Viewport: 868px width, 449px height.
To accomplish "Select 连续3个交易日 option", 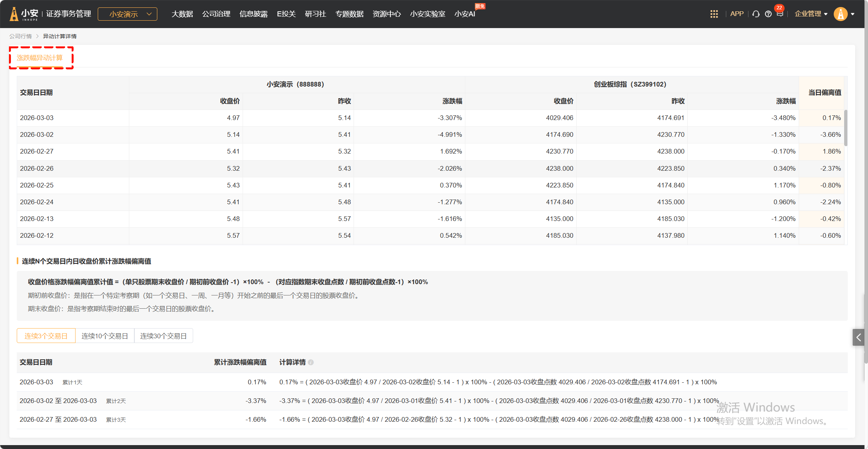I will pyautogui.click(x=46, y=336).
